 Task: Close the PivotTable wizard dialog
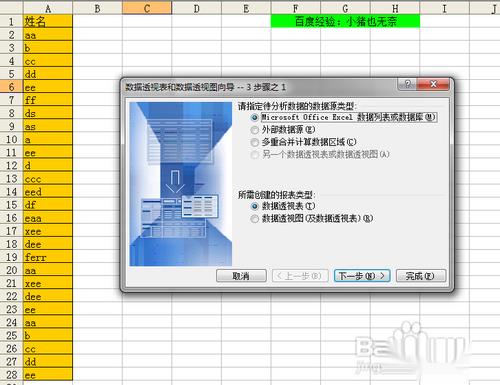coord(433,84)
